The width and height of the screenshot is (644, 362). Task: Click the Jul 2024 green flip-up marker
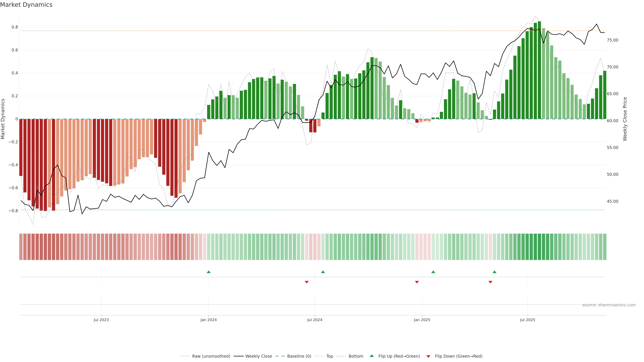pos(323,272)
